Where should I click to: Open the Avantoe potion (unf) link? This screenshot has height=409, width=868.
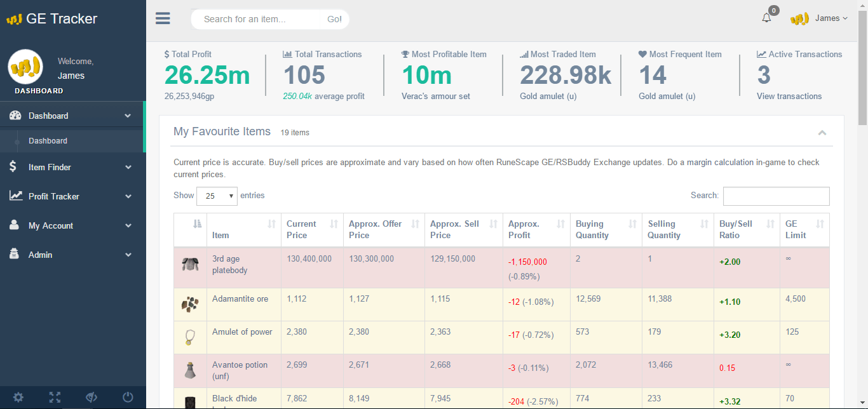[240, 371]
